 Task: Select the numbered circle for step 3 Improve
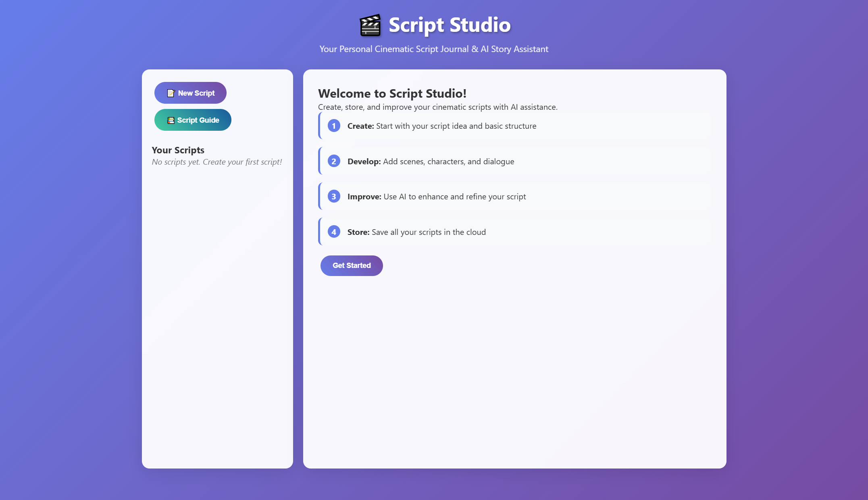pyautogui.click(x=333, y=197)
